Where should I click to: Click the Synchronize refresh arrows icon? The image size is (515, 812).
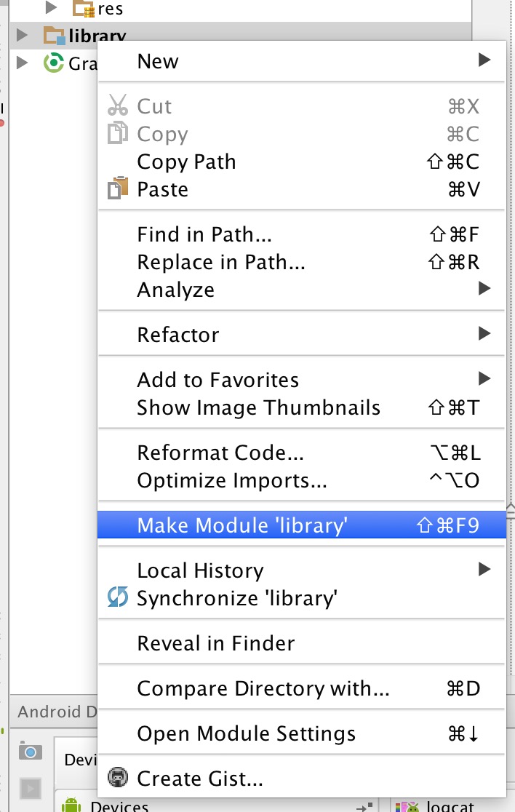pyautogui.click(x=118, y=597)
